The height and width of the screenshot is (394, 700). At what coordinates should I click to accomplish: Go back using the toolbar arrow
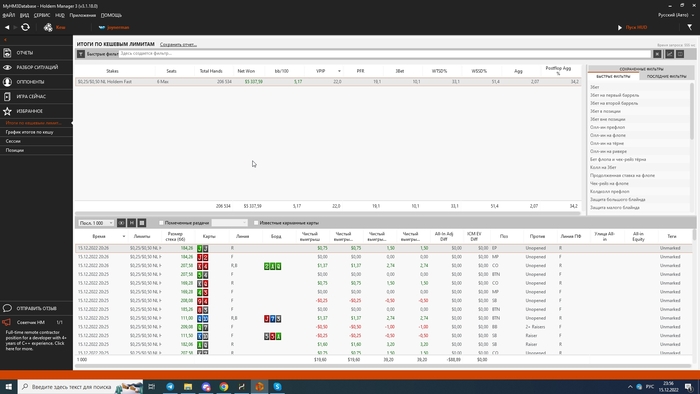click(7, 27)
